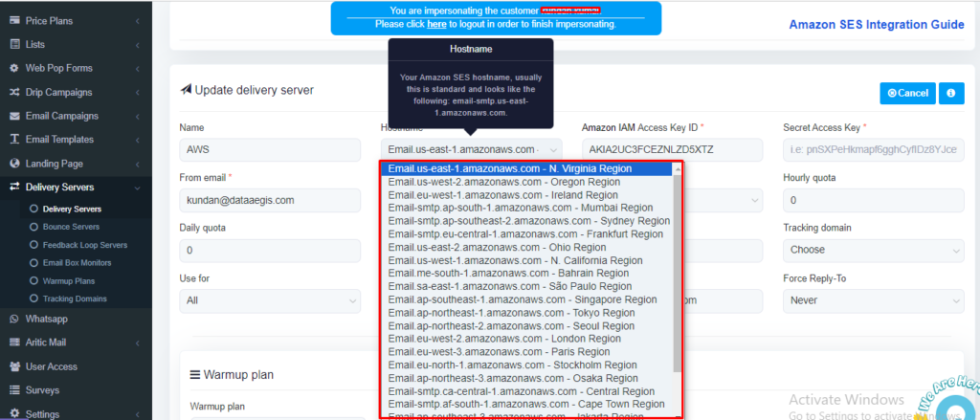This screenshot has width=980, height=420.
Task: Select the Sydney Region hostname option
Action: point(527,221)
